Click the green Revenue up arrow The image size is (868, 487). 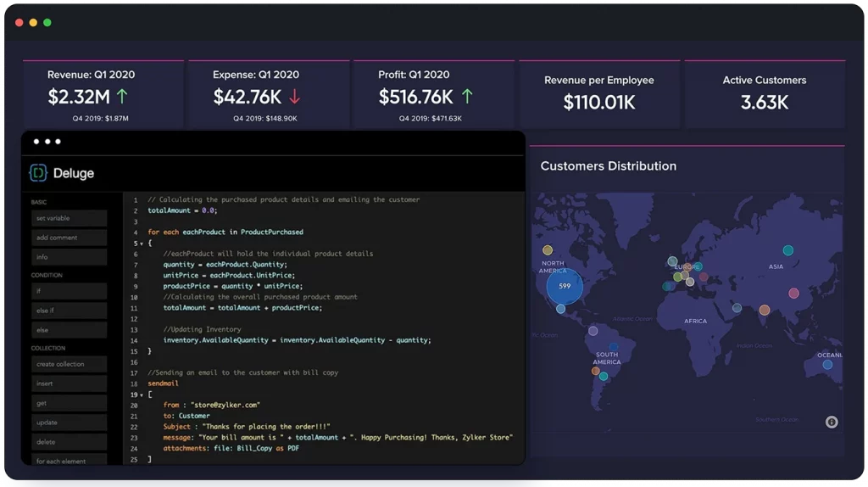click(122, 97)
